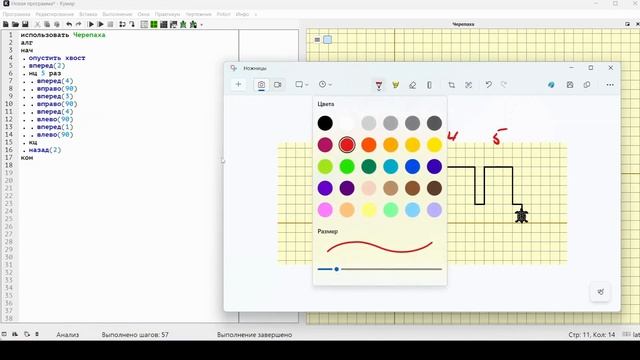This screenshot has height=360, width=640.
Task: Click the pen size slider handle
Action: [x=337, y=269]
